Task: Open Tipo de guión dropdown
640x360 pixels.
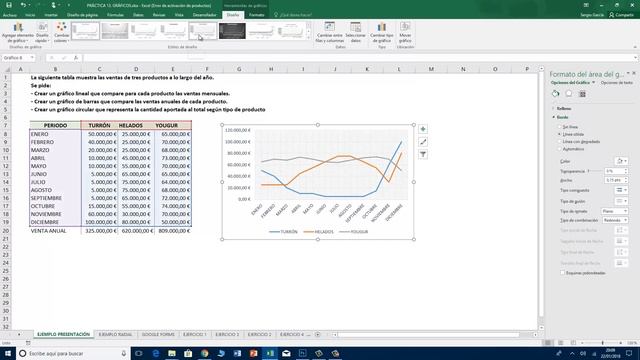Action: [x=622, y=201]
